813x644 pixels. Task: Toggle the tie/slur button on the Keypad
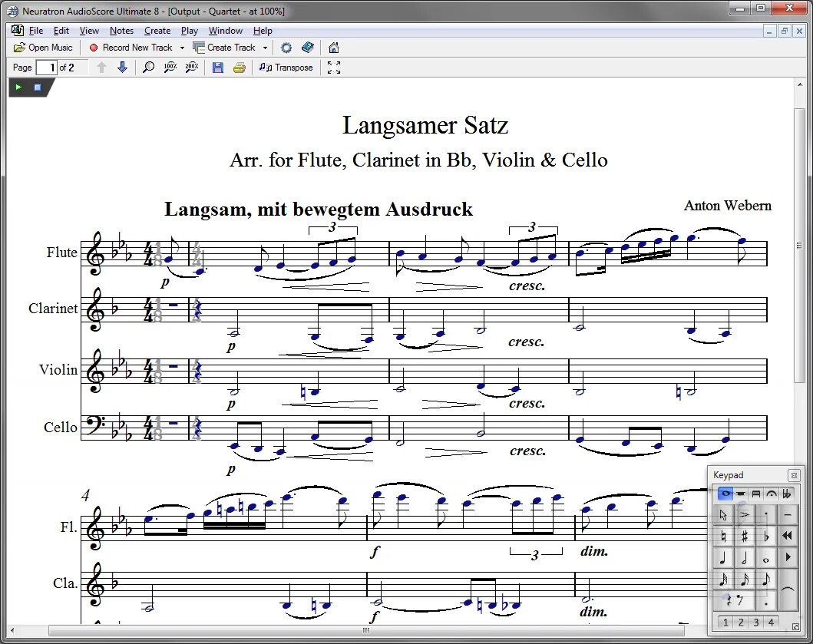[x=787, y=590]
